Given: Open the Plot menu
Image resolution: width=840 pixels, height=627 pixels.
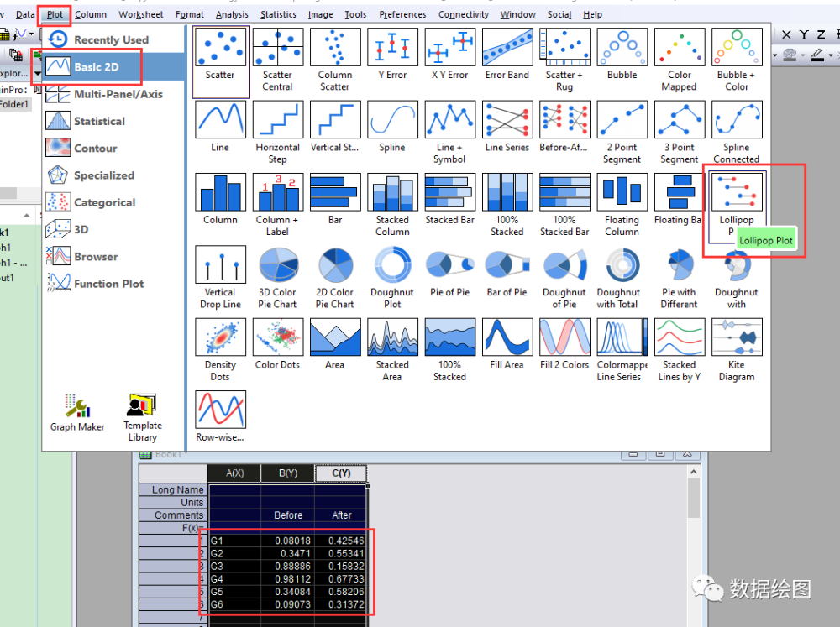Looking at the screenshot, I should point(55,14).
